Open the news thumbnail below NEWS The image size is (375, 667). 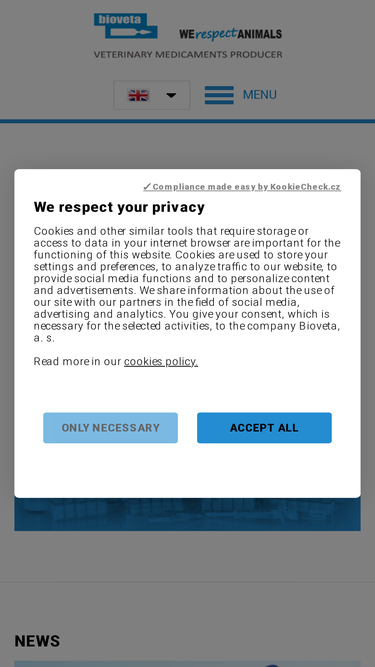coord(188,664)
